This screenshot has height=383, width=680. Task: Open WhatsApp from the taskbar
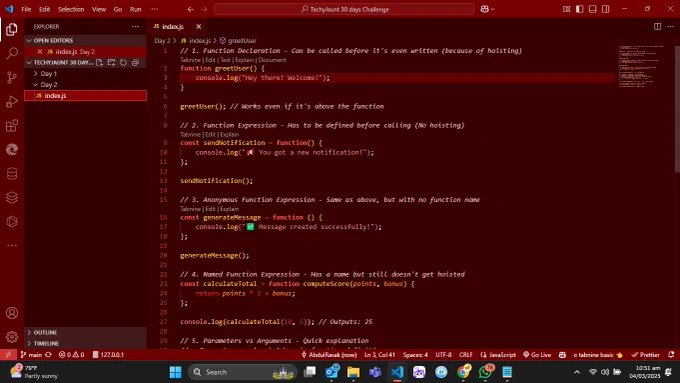point(485,372)
